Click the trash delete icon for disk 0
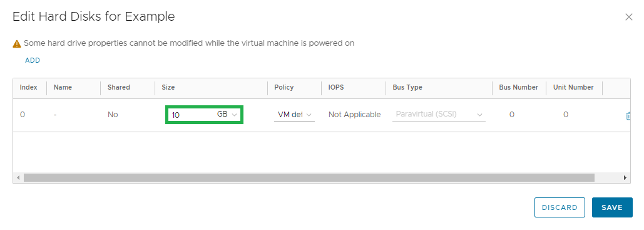 [628, 116]
